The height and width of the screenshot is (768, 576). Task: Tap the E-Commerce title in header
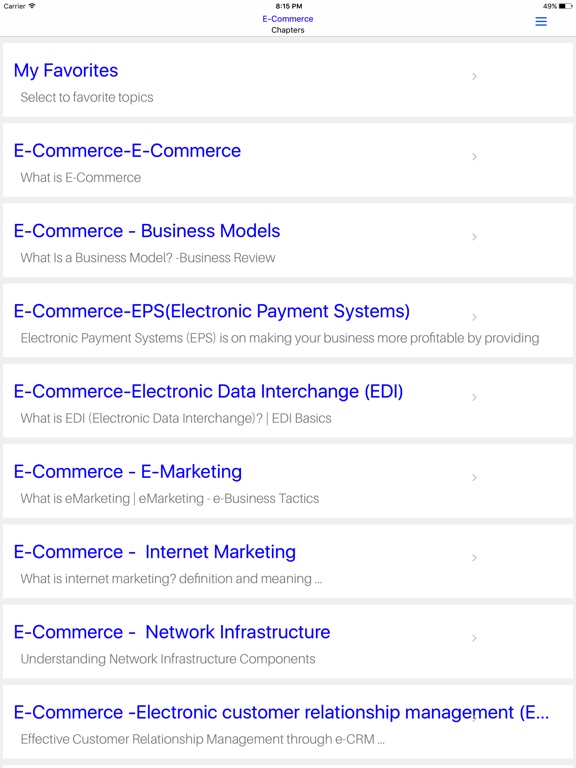[x=288, y=19]
